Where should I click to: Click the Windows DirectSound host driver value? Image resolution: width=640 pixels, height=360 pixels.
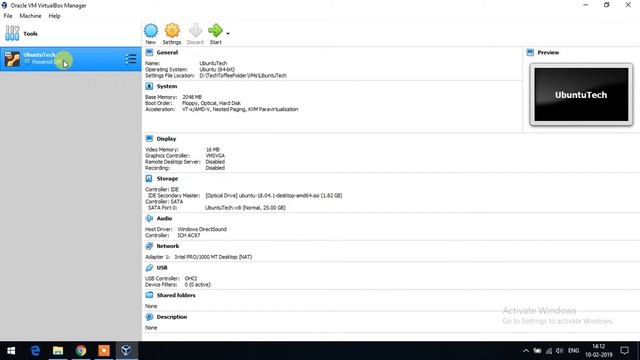click(202, 229)
